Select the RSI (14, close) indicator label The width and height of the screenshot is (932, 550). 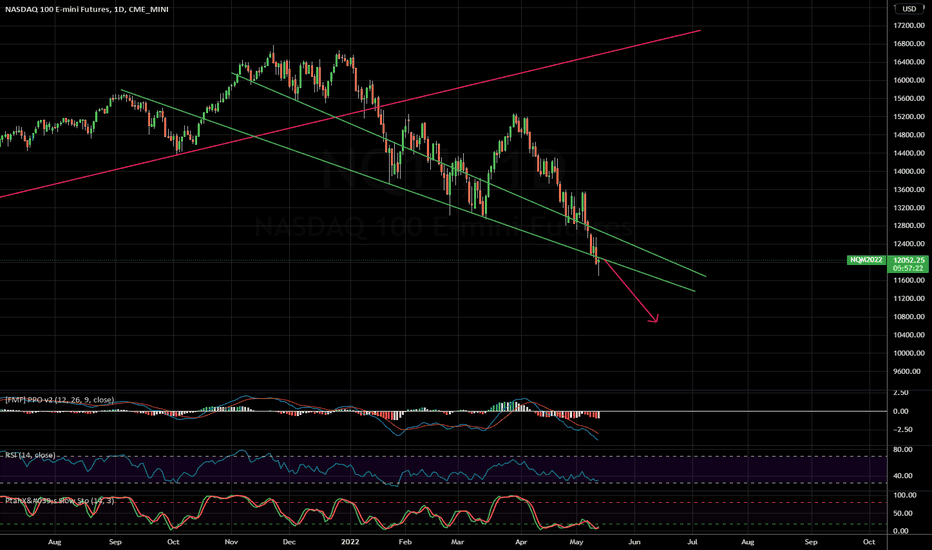tap(30, 455)
